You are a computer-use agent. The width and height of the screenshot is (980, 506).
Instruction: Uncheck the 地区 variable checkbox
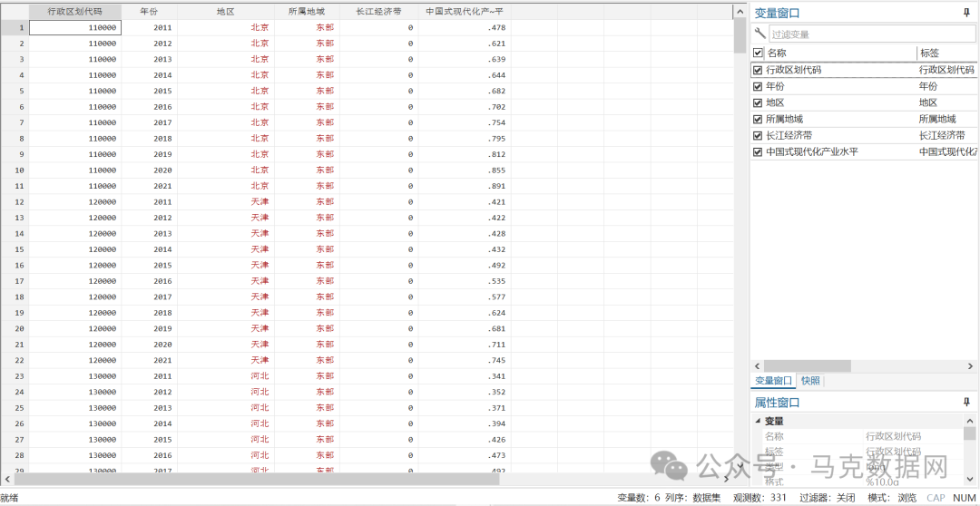758,103
